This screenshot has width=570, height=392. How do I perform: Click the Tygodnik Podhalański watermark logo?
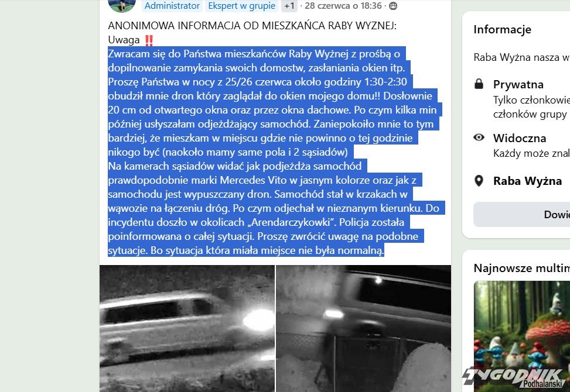[x=516, y=377]
